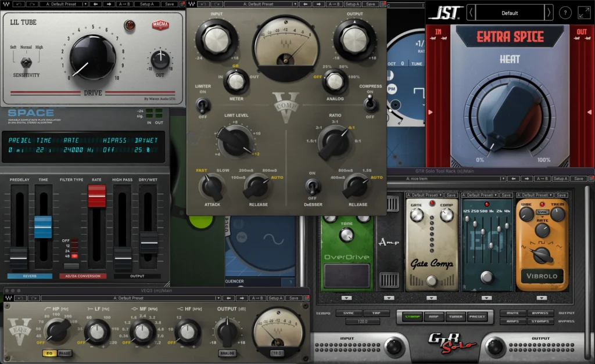This screenshot has width=595, height=364.
Task: Click previous preset arrow in GTR Solo toolbar
Action: point(514,179)
